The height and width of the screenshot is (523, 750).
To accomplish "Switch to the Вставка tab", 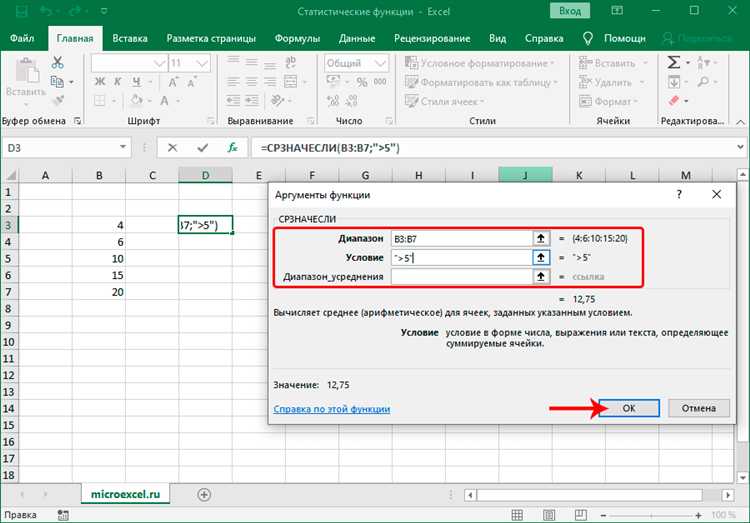I will (x=130, y=38).
